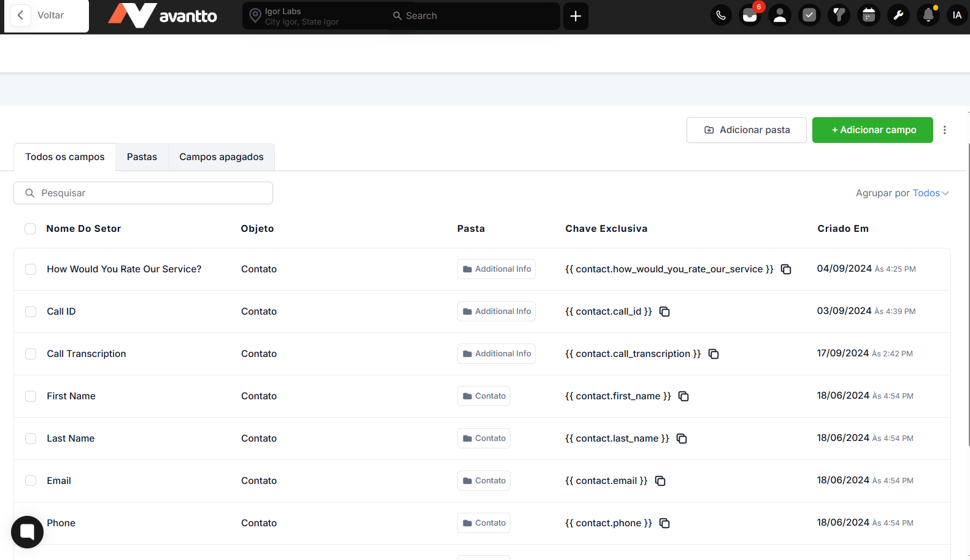Check the Call Transcription row checkbox
This screenshot has width=970, height=560.
point(31,354)
